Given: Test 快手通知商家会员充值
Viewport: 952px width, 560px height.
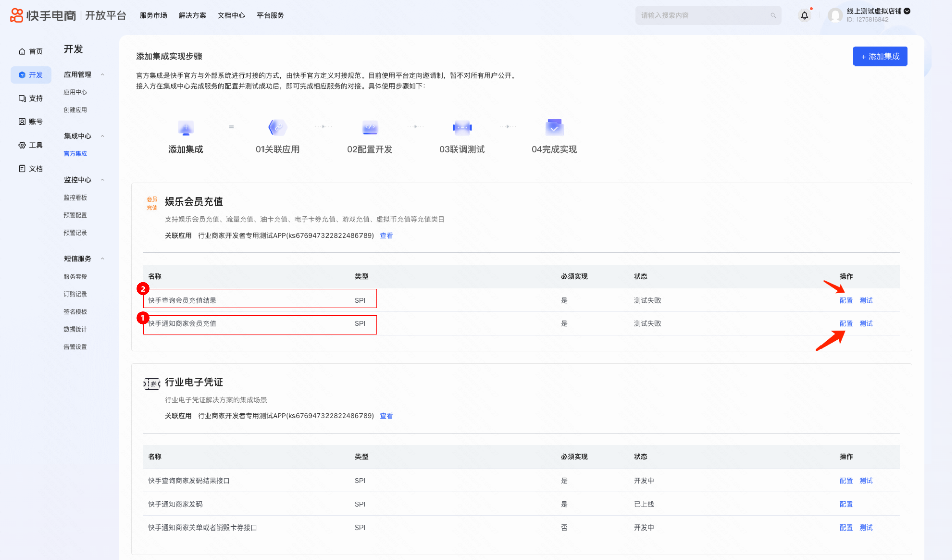Looking at the screenshot, I should [866, 324].
